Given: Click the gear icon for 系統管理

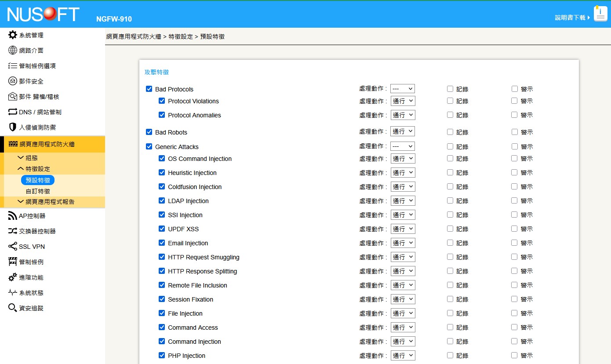Looking at the screenshot, I should pos(13,35).
